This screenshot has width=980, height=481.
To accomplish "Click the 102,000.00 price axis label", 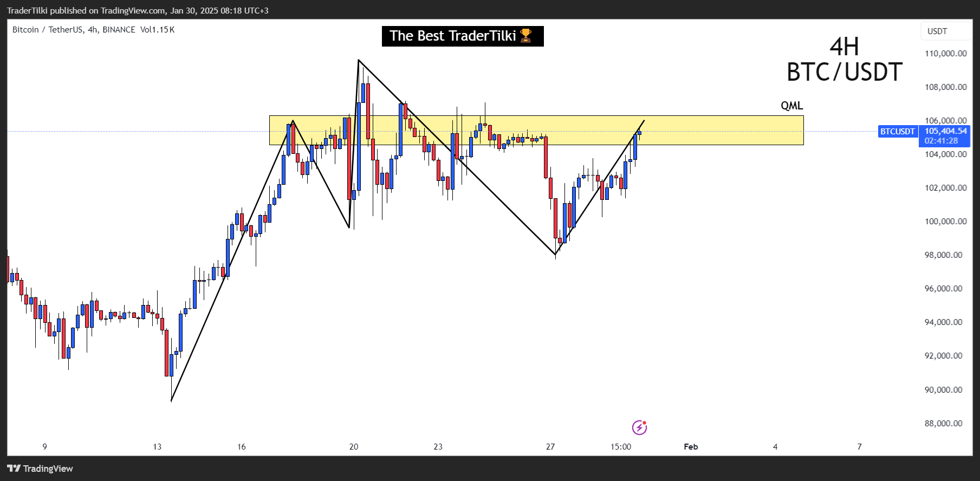I will click(945, 188).
